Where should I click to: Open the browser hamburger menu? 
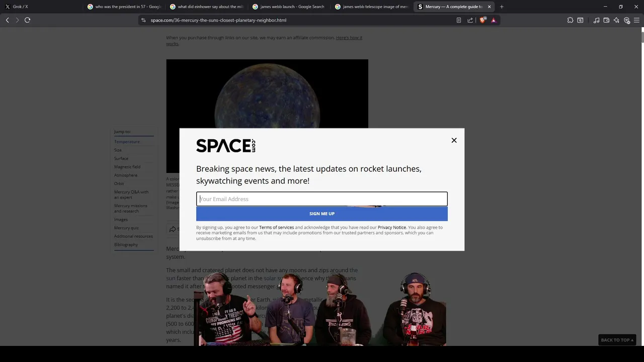pyautogui.click(x=636, y=20)
